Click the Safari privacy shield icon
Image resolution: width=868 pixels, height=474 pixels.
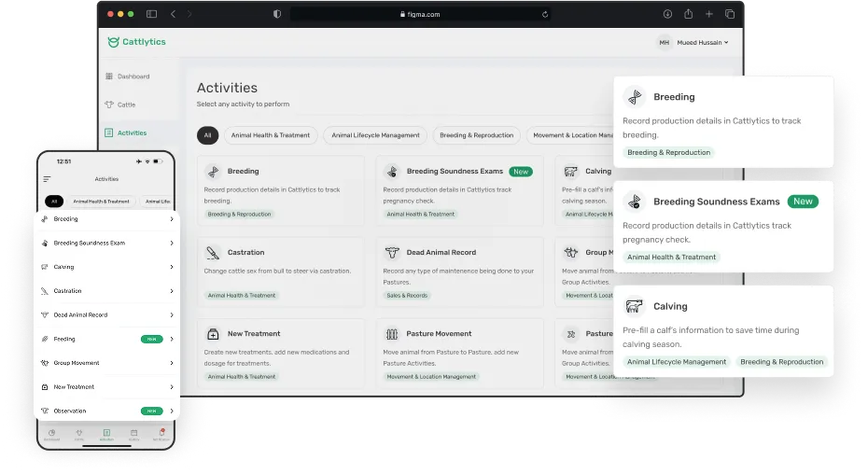277,14
